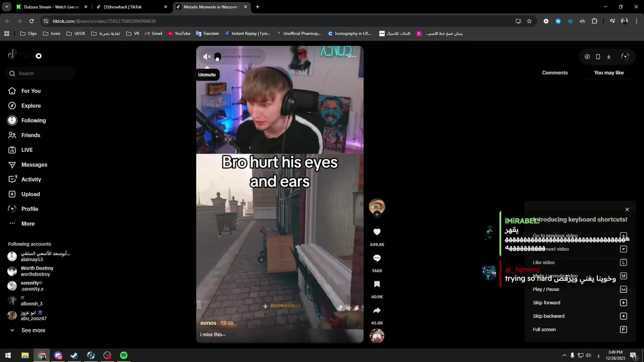This screenshot has width=644, height=362.
Task: Unmute the video with the speaker icon
Action: (x=207, y=57)
